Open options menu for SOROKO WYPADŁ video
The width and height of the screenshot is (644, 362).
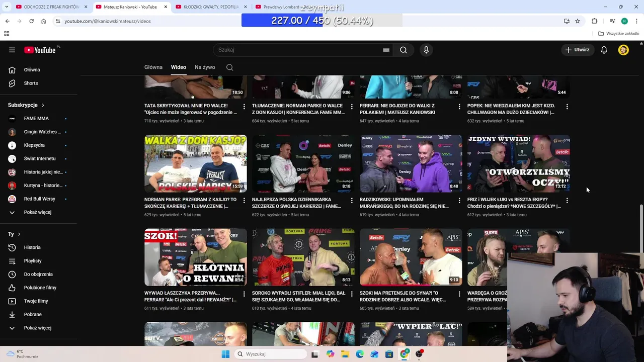352,294
